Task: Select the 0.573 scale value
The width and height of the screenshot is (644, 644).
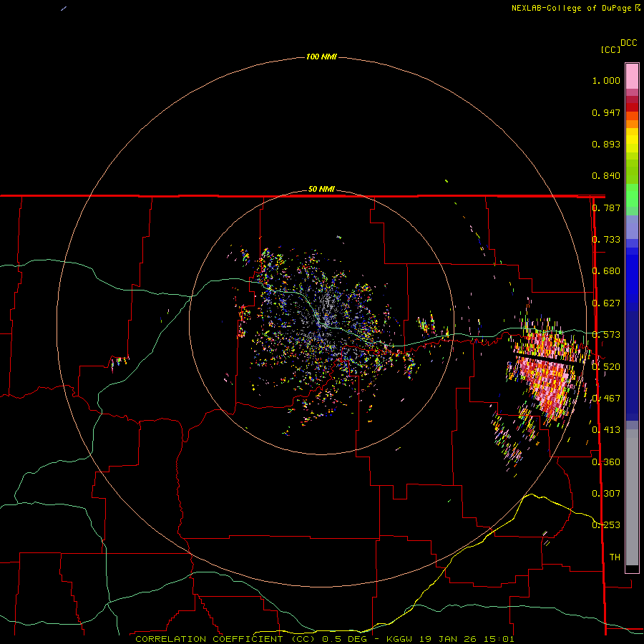Action: [x=606, y=335]
